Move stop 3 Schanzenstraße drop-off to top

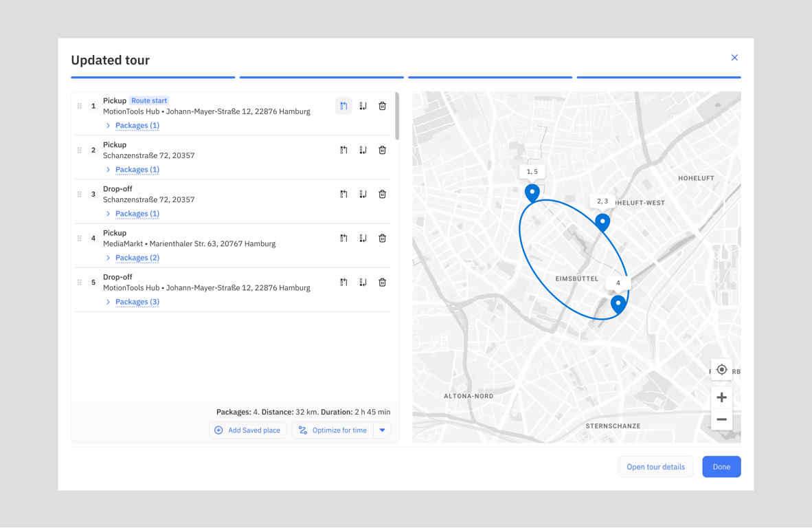[344, 195]
